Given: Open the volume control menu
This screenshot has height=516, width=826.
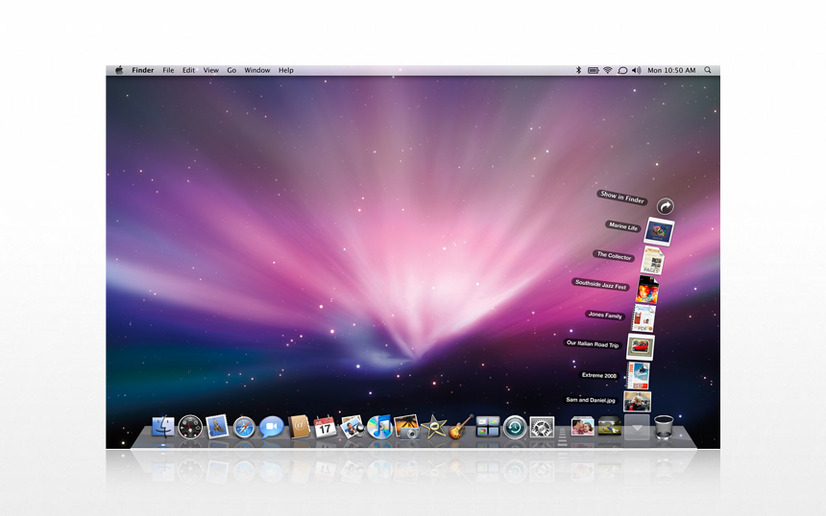Looking at the screenshot, I should point(636,70).
